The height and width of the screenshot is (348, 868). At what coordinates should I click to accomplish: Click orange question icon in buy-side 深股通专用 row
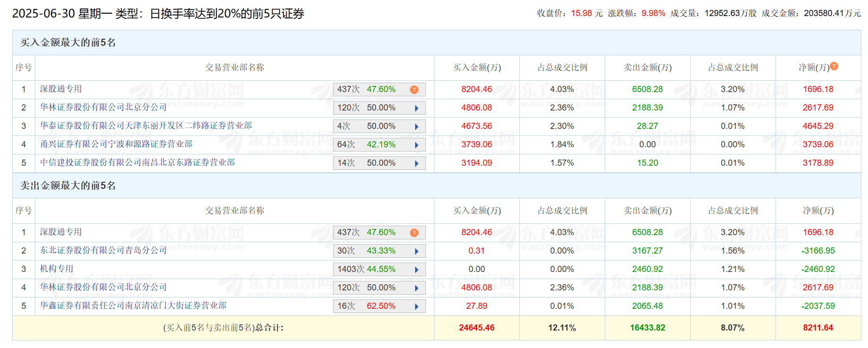pyautogui.click(x=414, y=90)
